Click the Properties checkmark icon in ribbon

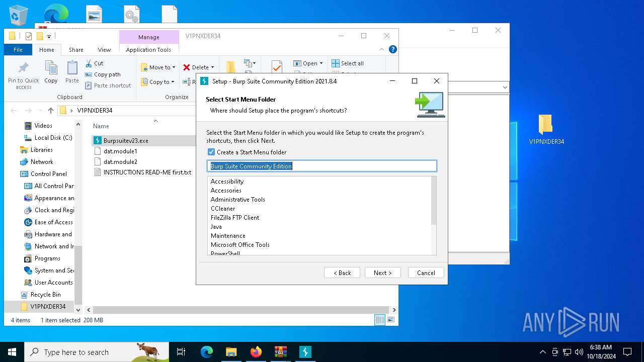pyautogui.click(x=276, y=67)
